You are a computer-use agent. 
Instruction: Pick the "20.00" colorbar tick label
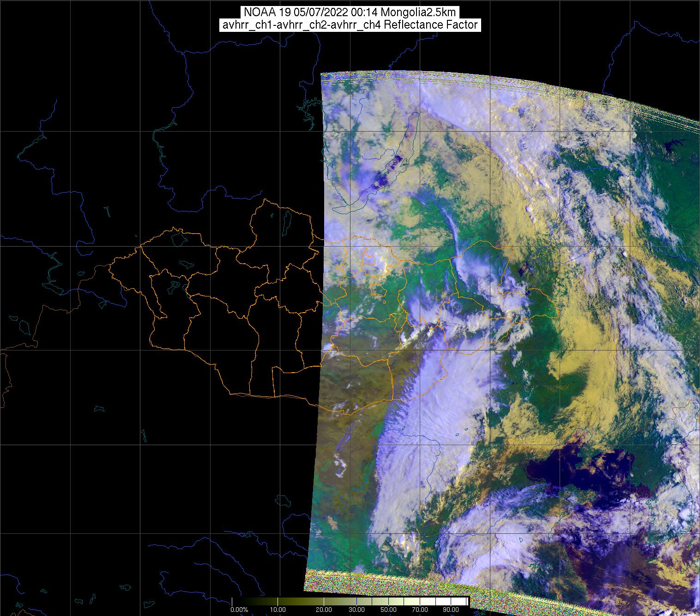pyautogui.click(x=324, y=610)
